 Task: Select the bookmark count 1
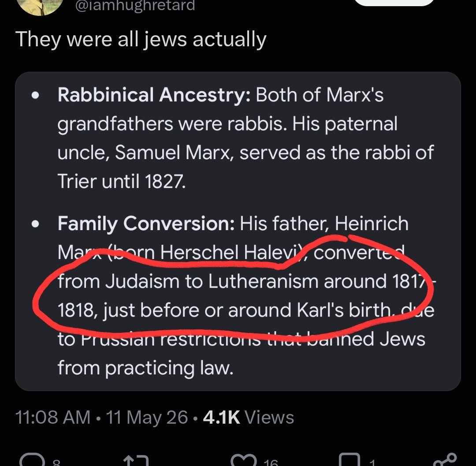[372, 462]
